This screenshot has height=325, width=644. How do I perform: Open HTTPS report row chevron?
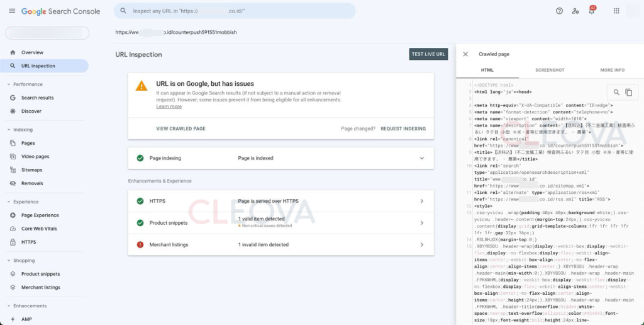point(422,201)
